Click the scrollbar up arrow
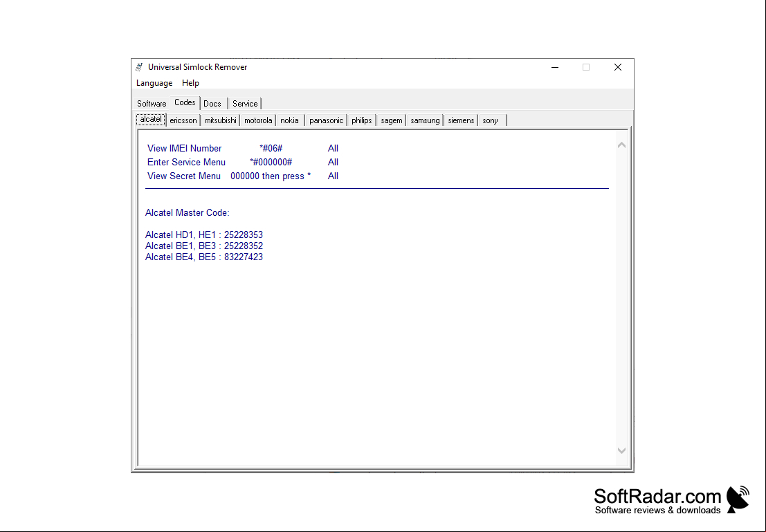This screenshot has height=532, width=766. click(x=621, y=145)
